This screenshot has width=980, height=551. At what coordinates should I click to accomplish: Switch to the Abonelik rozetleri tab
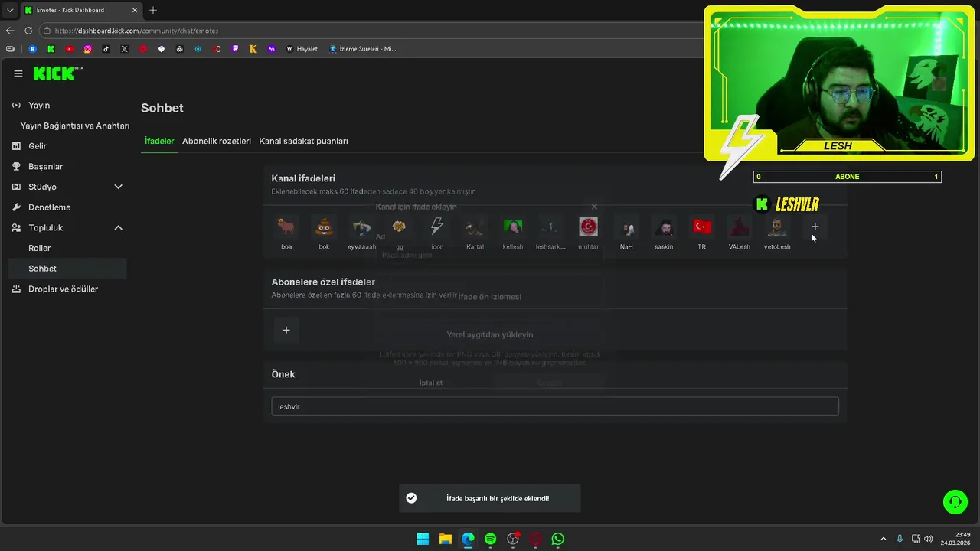(x=217, y=141)
